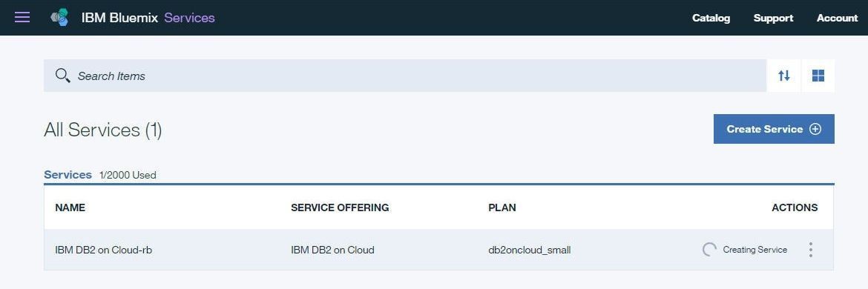The image size is (868, 289).
Task: Select the Services tab heading
Action: tap(68, 175)
